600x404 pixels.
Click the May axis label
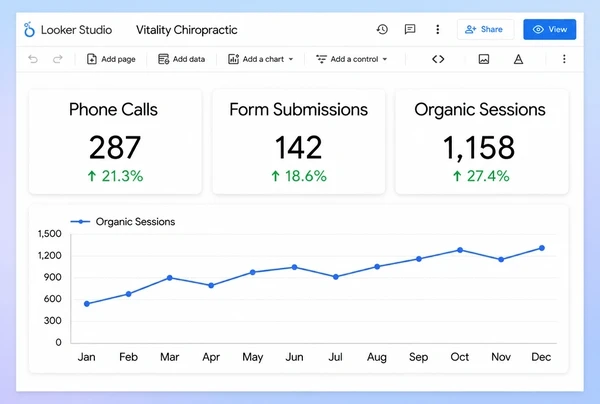pos(253,357)
